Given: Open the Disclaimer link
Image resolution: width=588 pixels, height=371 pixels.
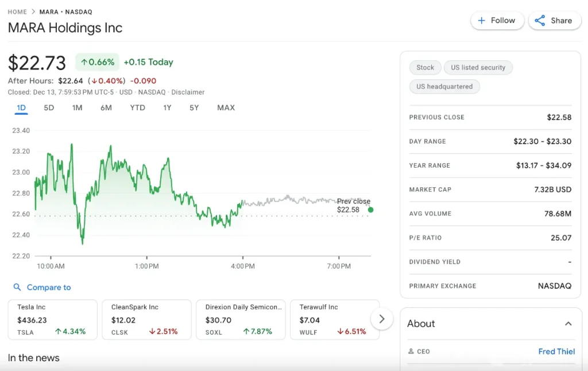Looking at the screenshot, I should point(188,92).
